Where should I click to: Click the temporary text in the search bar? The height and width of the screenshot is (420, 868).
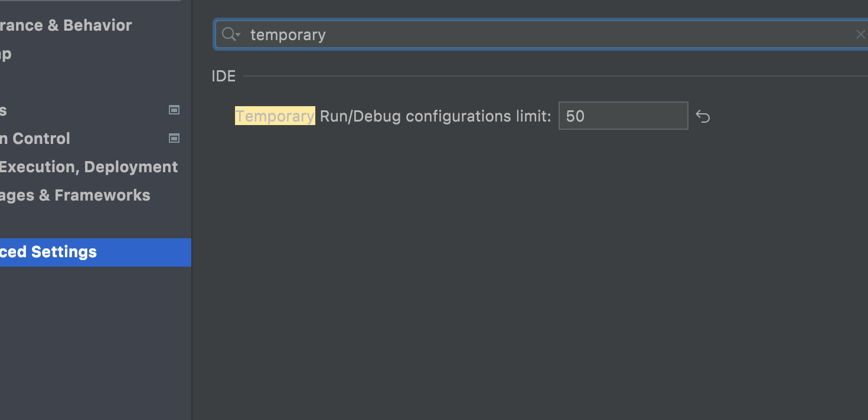(288, 34)
